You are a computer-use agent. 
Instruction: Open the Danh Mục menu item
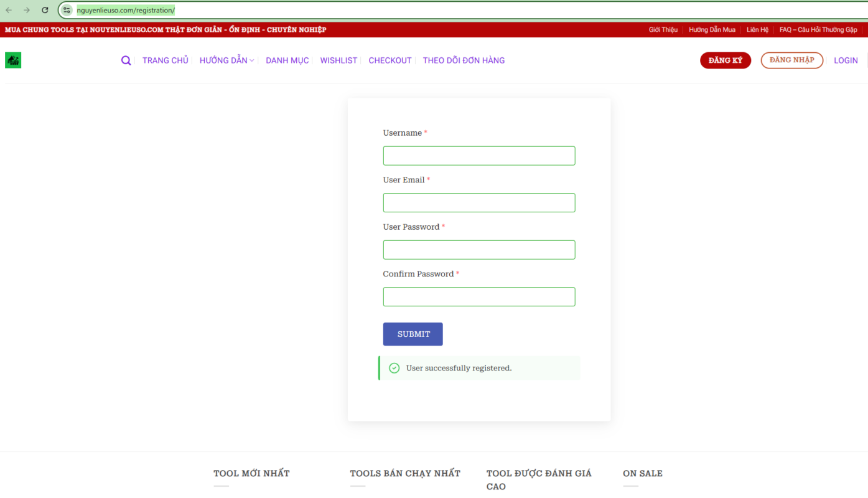(x=287, y=60)
